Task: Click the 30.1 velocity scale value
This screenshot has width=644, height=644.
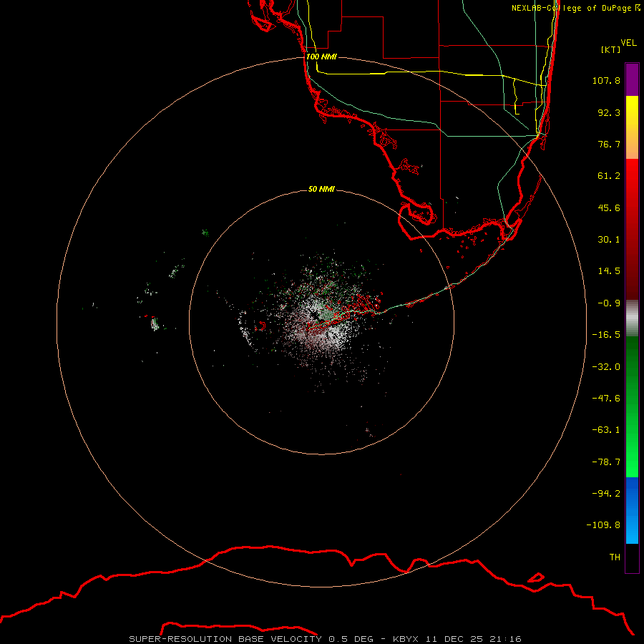Action: click(x=609, y=240)
